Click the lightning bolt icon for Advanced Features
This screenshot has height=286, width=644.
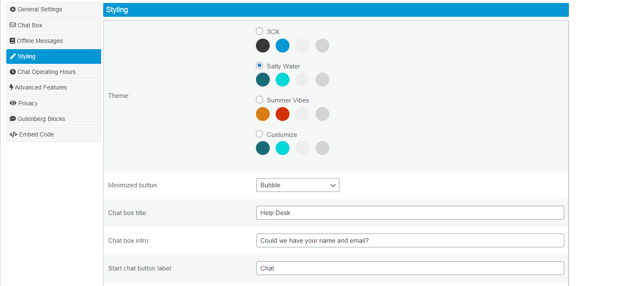(11, 87)
